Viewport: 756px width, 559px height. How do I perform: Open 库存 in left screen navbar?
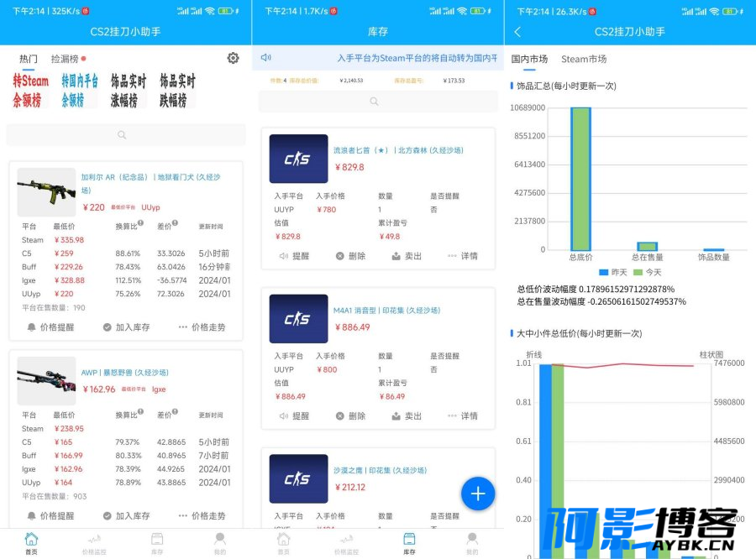(157, 544)
